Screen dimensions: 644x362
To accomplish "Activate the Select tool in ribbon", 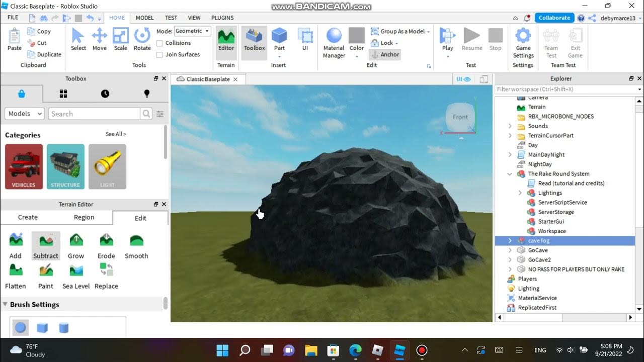I will tap(78, 39).
